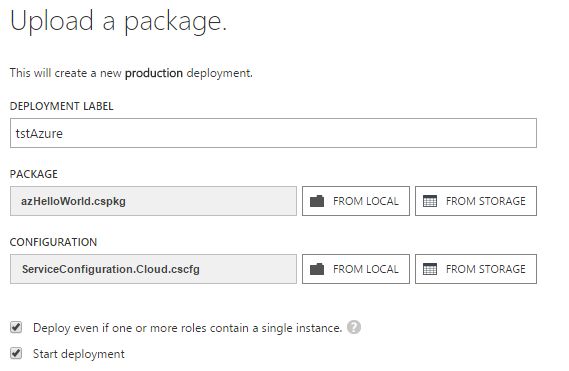Uncheck Deploy even if single instance checkbox
The image size is (569, 371).
(16, 327)
